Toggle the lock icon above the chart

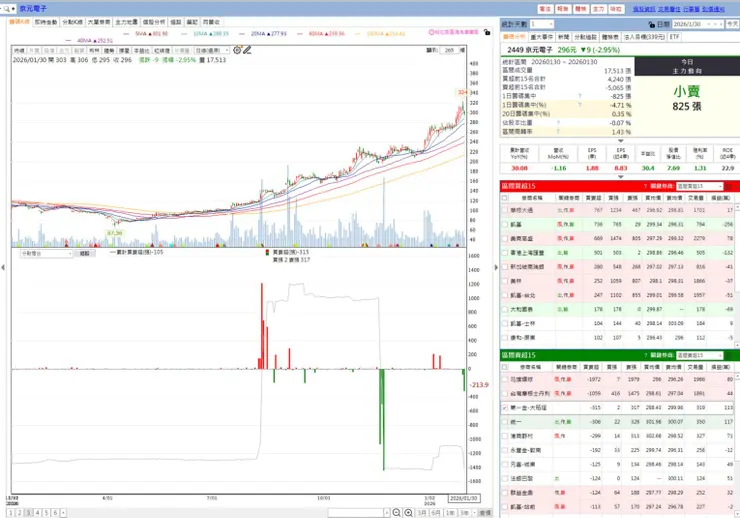[487, 32]
